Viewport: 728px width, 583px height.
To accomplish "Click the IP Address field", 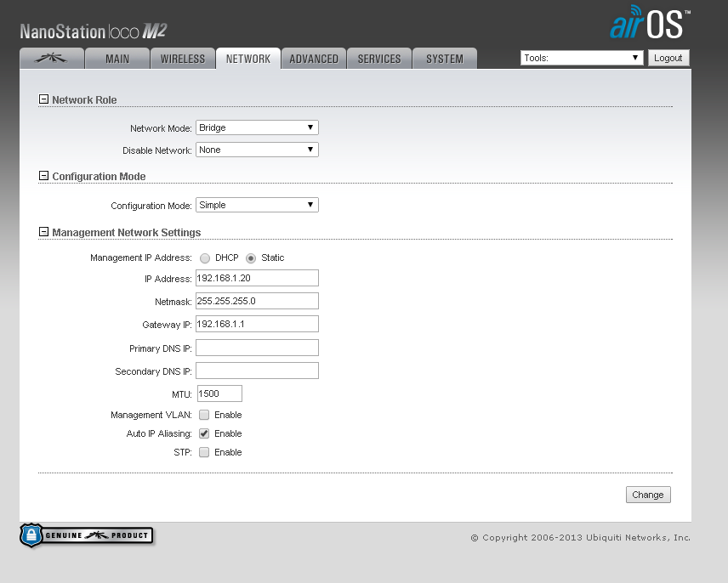I will click(x=257, y=278).
